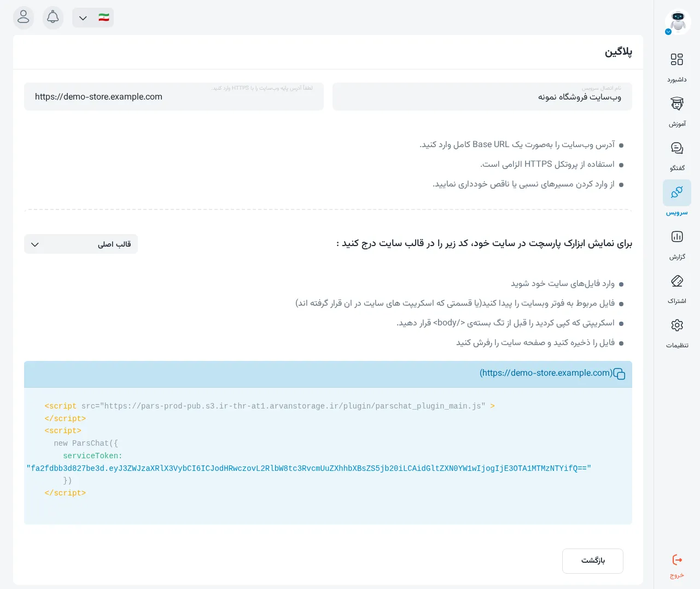
Task: Click the Base URL instruction line
Action: (517, 144)
